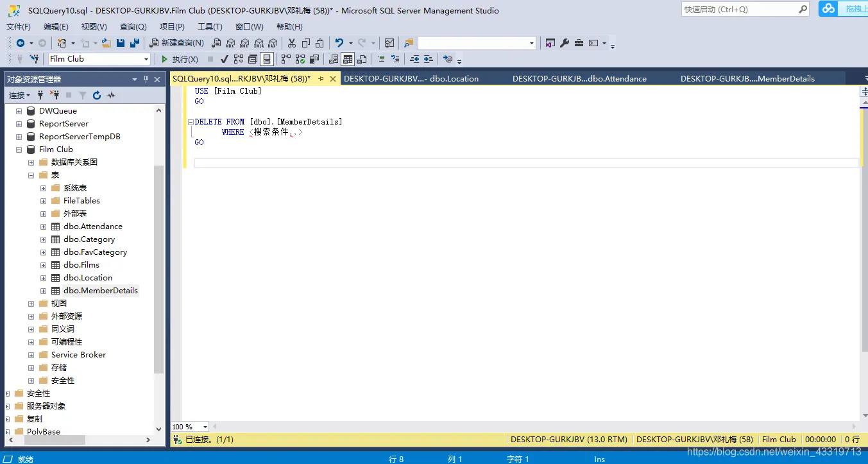
Task: Switch to the dbo.Attendance tab
Action: pyautogui.click(x=579, y=79)
